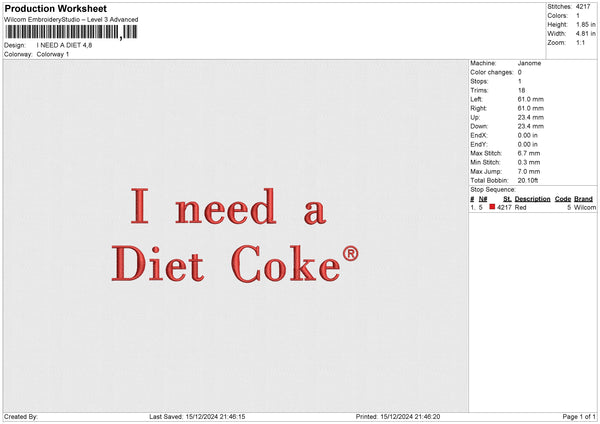Click 'Wilcom EmbroideryStudio – Level 3 Advanced' text
Screen dimensions: 600x424
(x=71, y=20)
